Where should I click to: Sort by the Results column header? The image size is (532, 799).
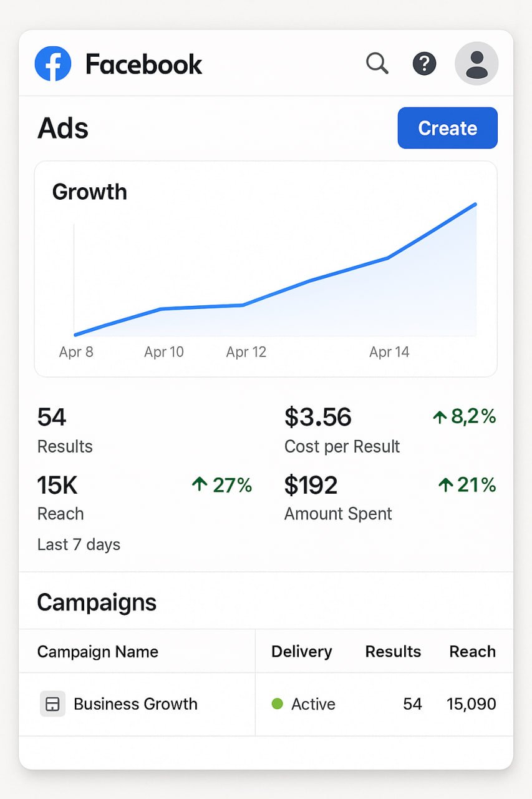pos(393,652)
